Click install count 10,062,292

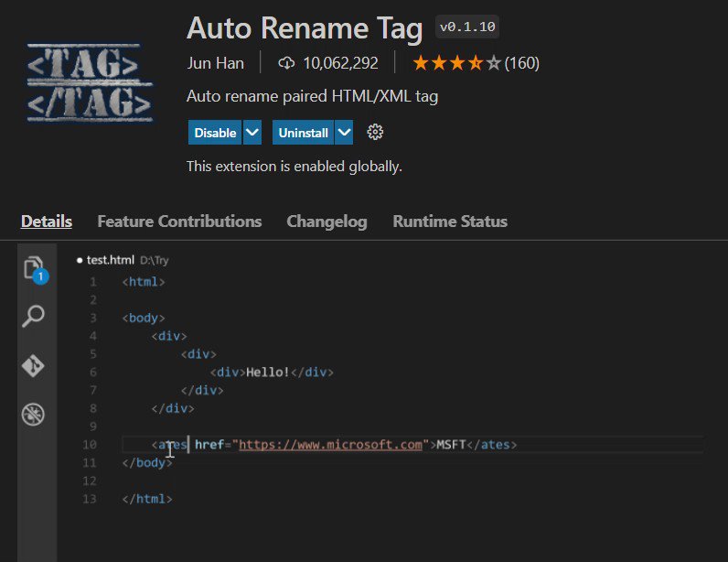(340, 63)
